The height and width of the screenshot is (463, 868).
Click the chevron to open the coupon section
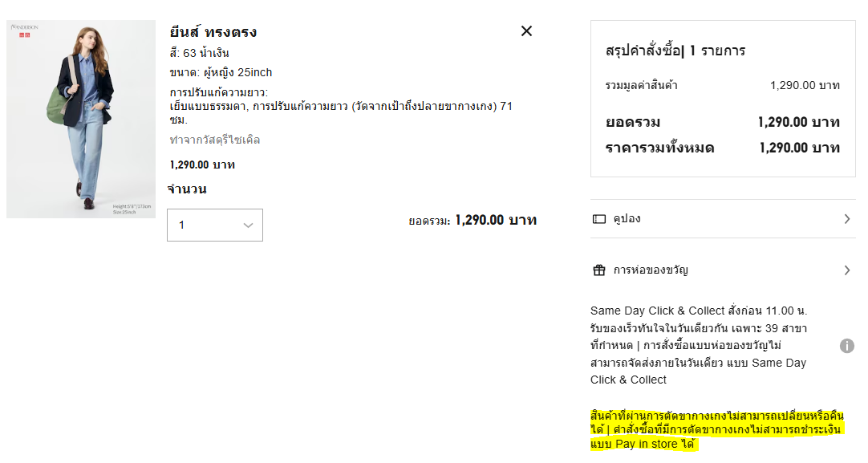click(848, 218)
